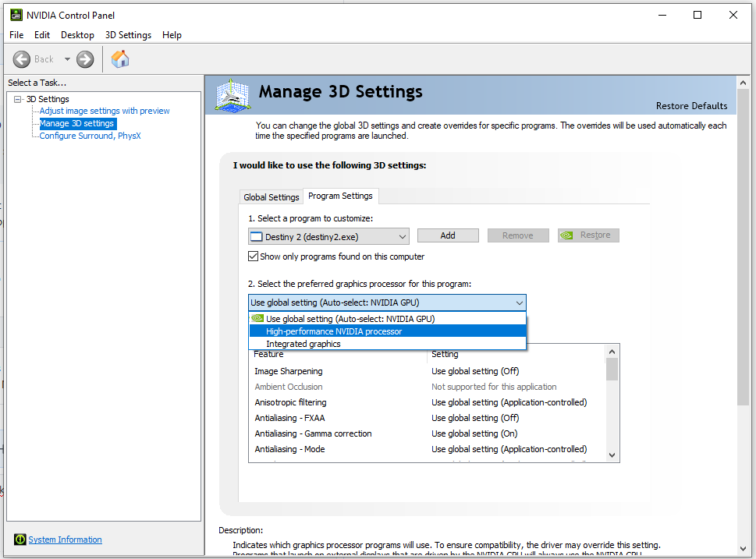Open the 3D Settings menu
The image size is (756, 559).
[128, 35]
